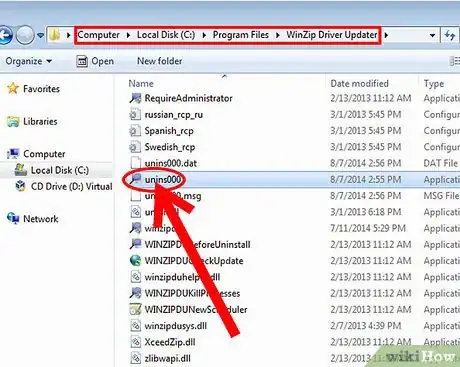Create a New folder

160,61
